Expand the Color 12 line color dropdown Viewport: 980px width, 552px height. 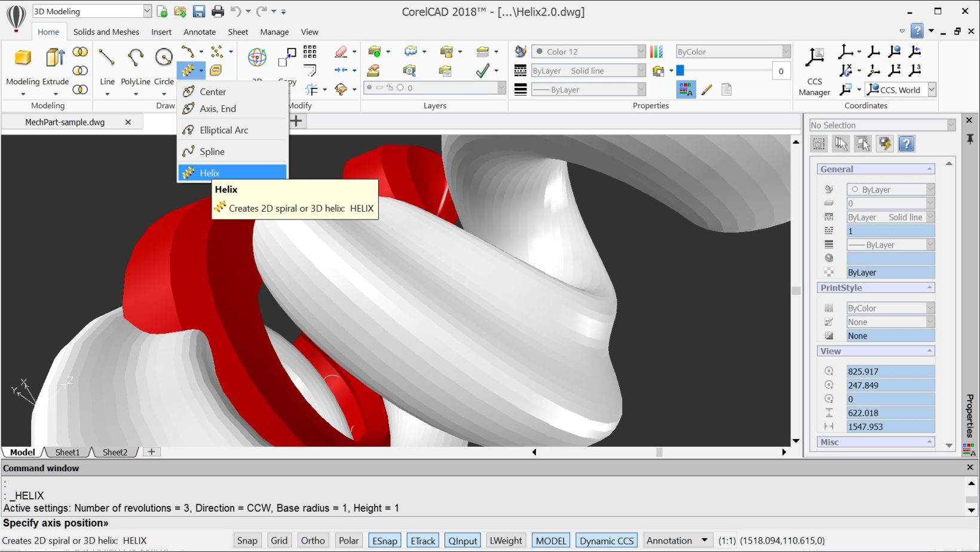[641, 52]
